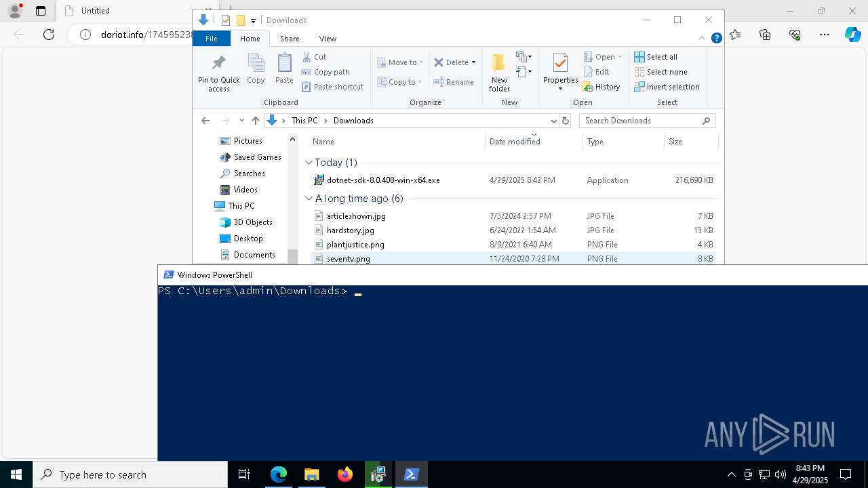
Task: Open Recent locations dropdown arrow
Action: [241, 121]
